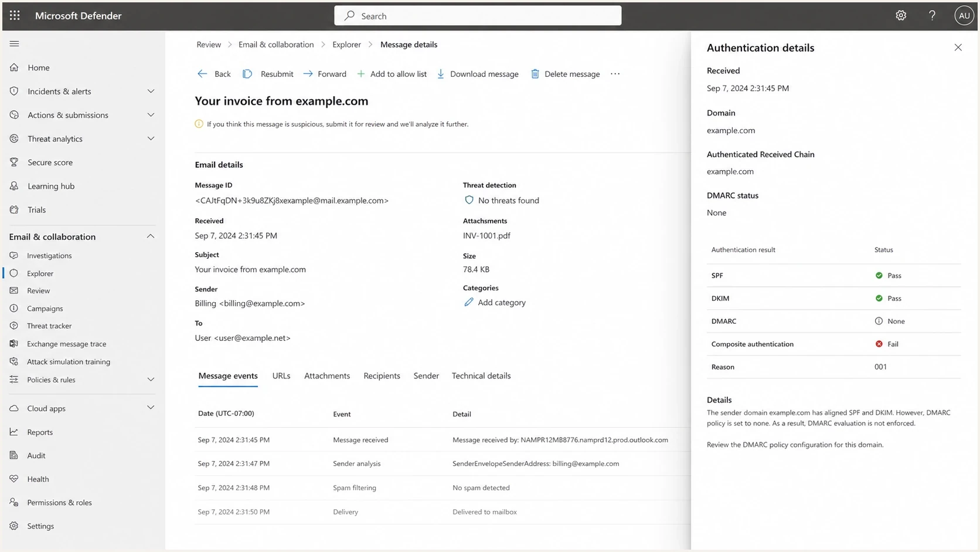This screenshot has height=552, width=980.
Task: Click the Learning hub icon
Action: point(14,186)
